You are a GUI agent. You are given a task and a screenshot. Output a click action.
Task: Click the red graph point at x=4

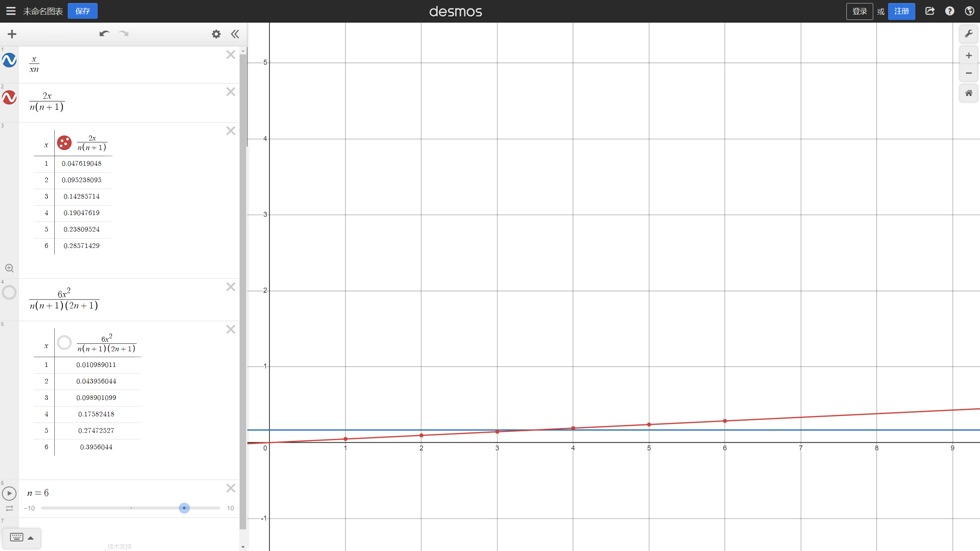pyautogui.click(x=573, y=428)
